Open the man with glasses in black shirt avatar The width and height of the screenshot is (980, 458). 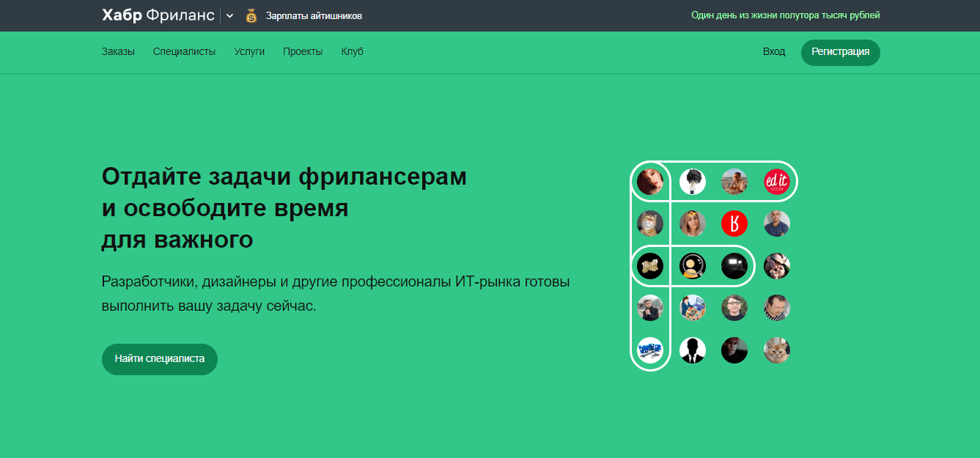734,308
